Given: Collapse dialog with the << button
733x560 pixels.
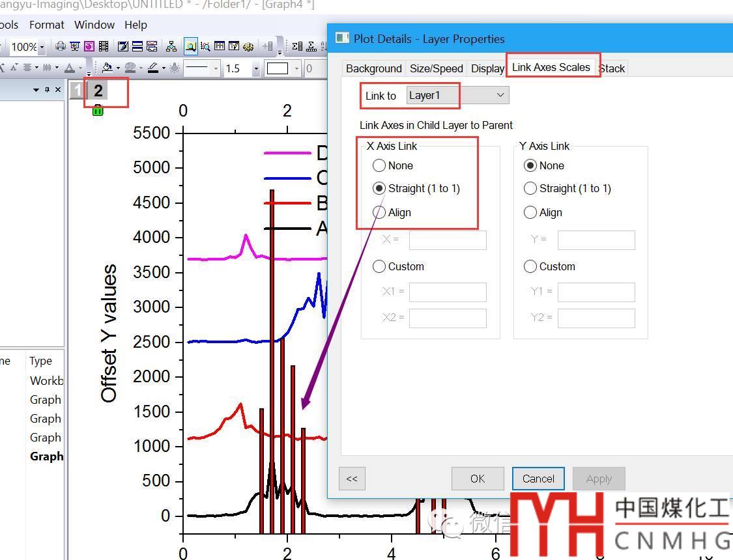Looking at the screenshot, I should click(x=352, y=479).
